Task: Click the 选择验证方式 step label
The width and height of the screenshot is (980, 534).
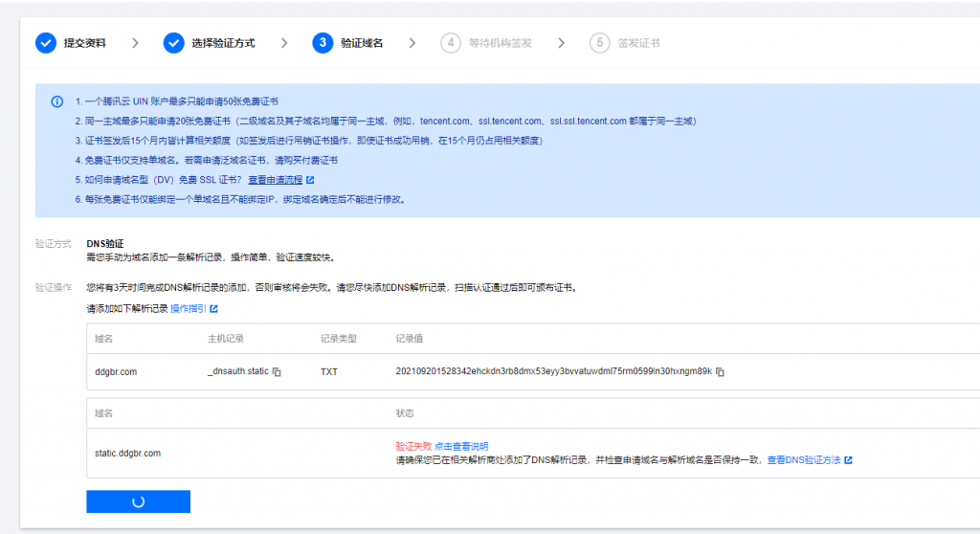Action: pyautogui.click(x=223, y=43)
